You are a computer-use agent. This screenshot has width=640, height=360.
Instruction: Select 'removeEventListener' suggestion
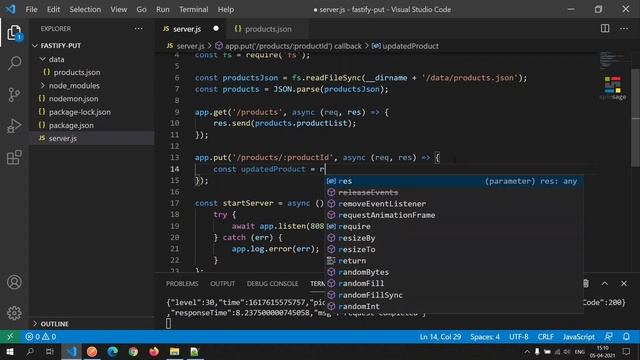pos(454,204)
